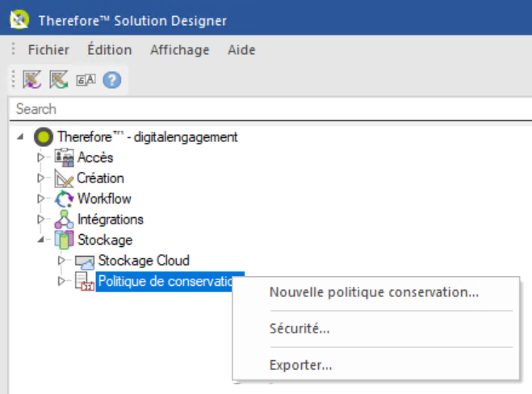Image resolution: width=532 pixels, height=394 pixels.
Task: Expand the Stockage Cloud node
Action: click(61, 261)
